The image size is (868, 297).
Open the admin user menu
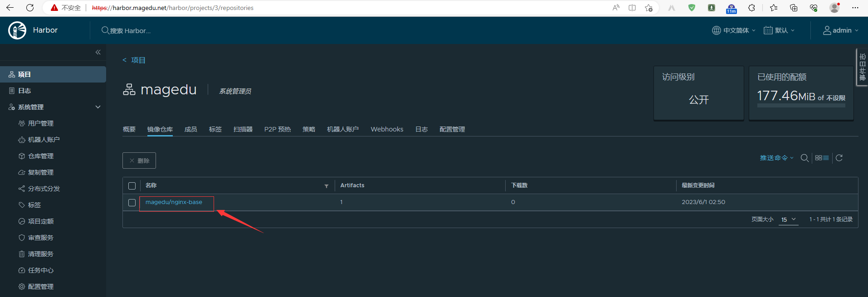[841, 30]
